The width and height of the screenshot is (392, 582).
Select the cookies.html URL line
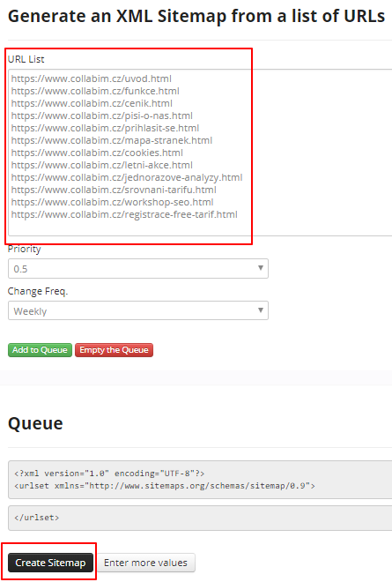[x=97, y=153]
